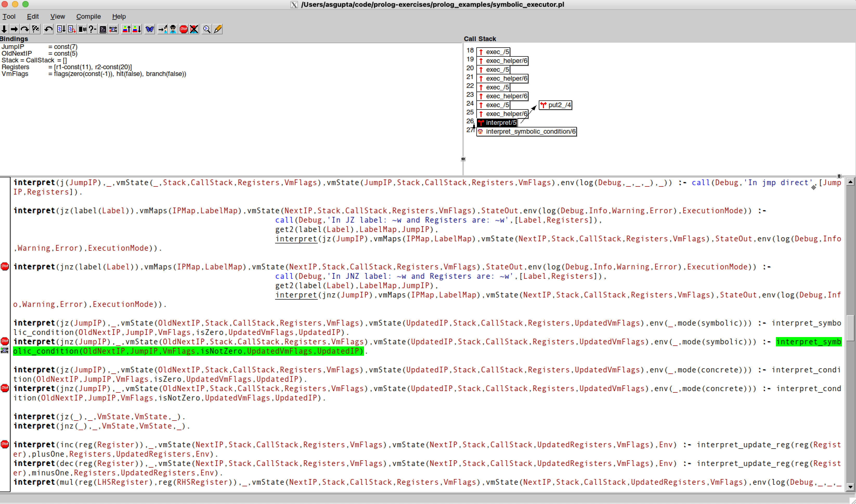The width and height of the screenshot is (856, 504).
Task: Open the Compile menu
Action: (x=88, y=16)
